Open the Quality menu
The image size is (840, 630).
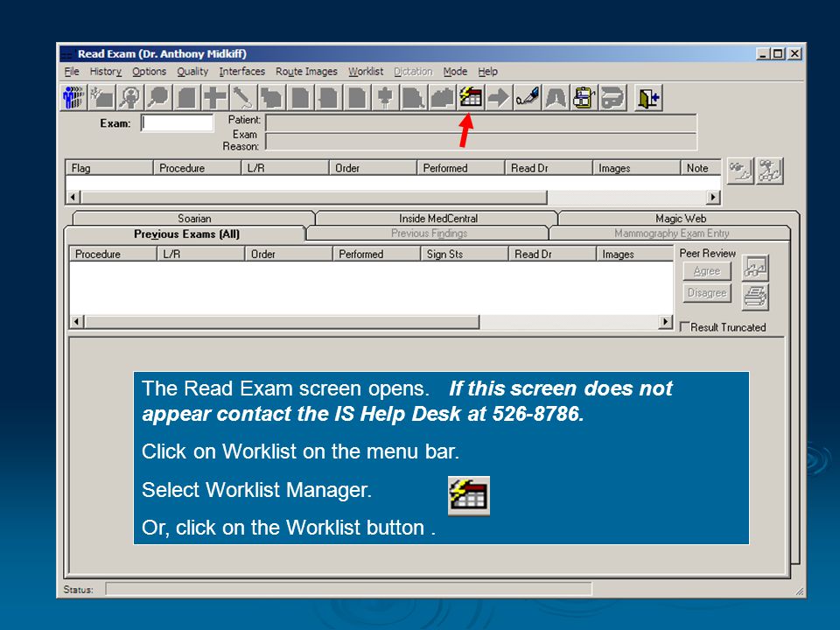coord(192,71)
